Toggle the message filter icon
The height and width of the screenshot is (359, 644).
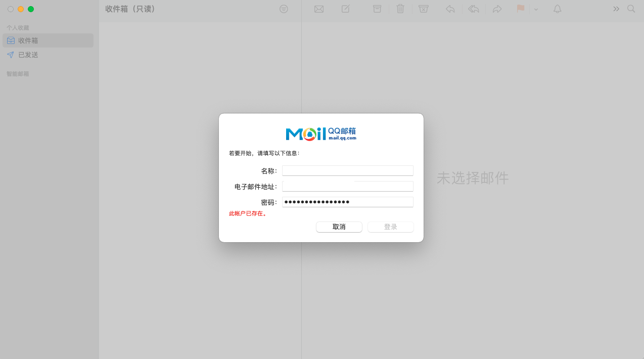point(284,9)
